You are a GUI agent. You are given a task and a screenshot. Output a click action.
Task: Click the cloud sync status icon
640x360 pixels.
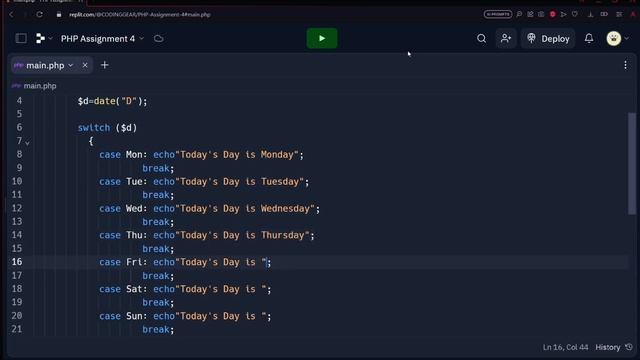click(158, 38)
